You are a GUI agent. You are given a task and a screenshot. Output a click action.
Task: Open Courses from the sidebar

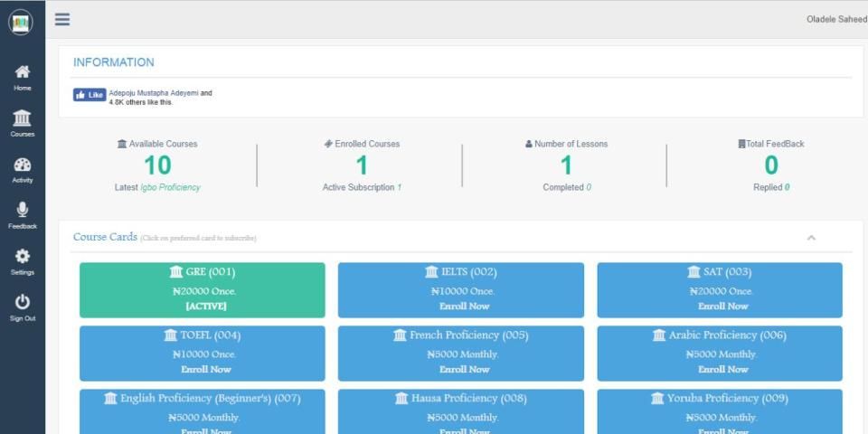pos(23,119)
